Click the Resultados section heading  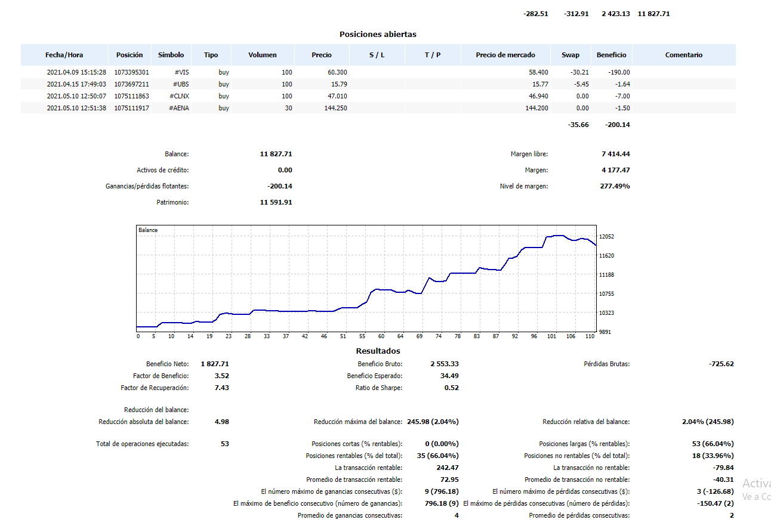[x=378, y=351]
